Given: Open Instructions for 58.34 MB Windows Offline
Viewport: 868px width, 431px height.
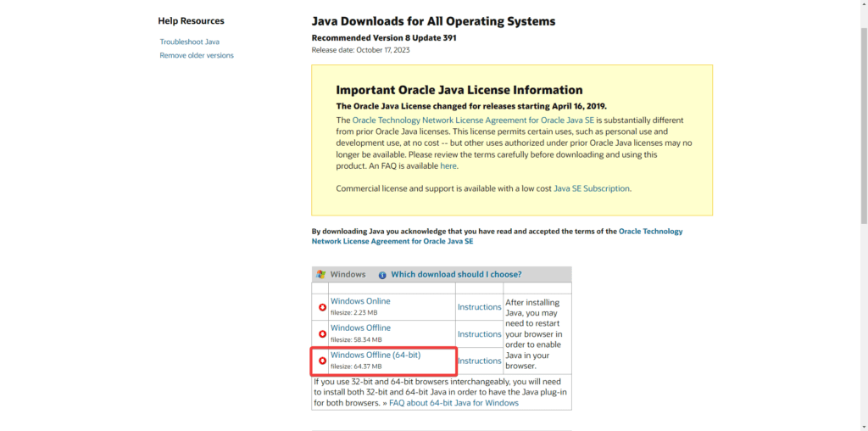Looking at the screenshot, I should [479, 334].
